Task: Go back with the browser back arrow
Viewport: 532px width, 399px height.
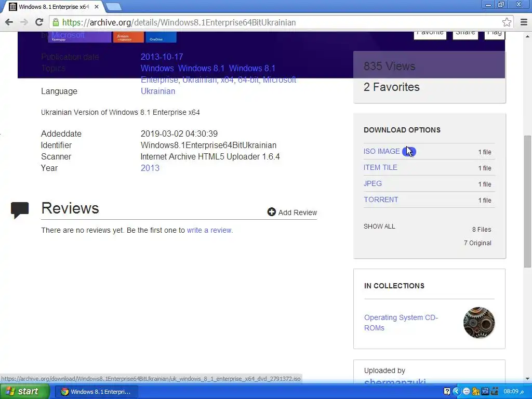Action: coord(9,22)
